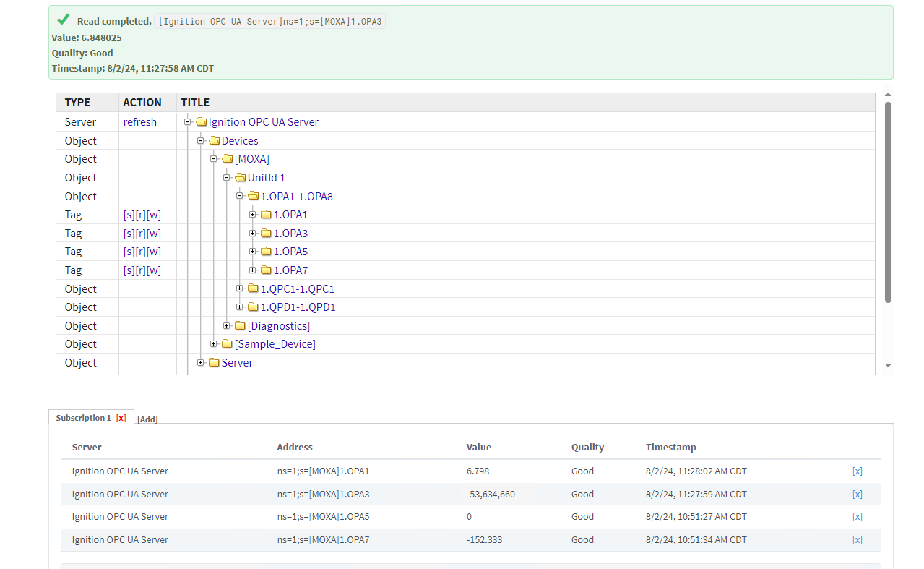Screen dimensions: 924x569
Task: Subscribe to 1.OPA1 with its [s] link
Action: (x=129, y=215)
